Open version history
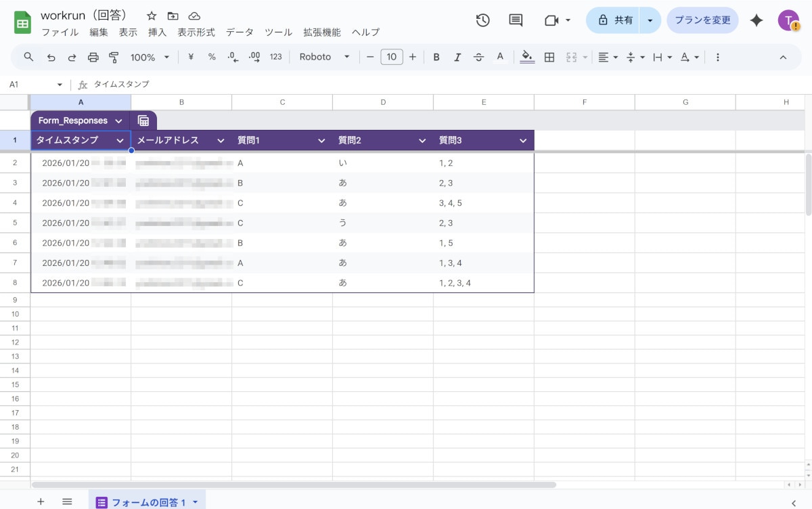The height and width of the screenshot is (509, 812). point(482,20)
